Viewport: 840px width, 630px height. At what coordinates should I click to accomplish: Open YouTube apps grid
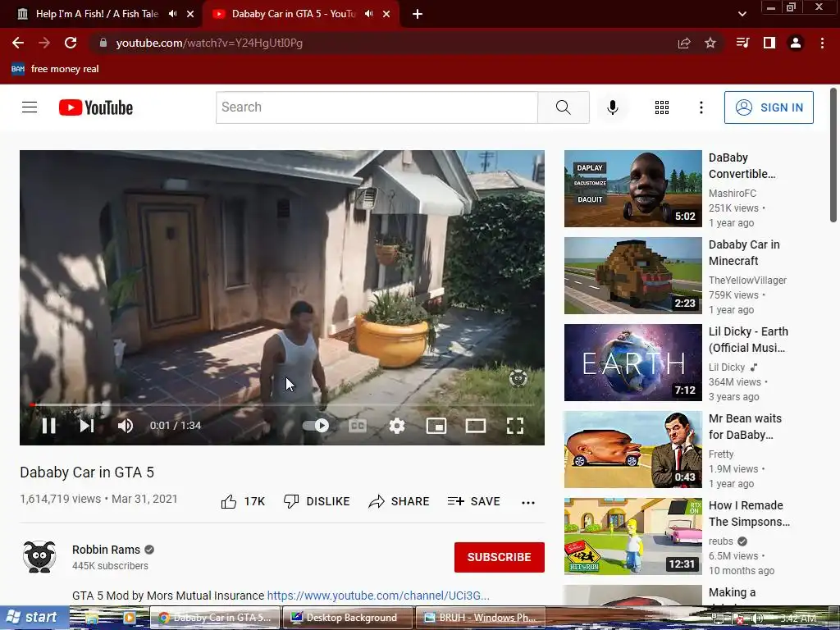tap(662, 107)
